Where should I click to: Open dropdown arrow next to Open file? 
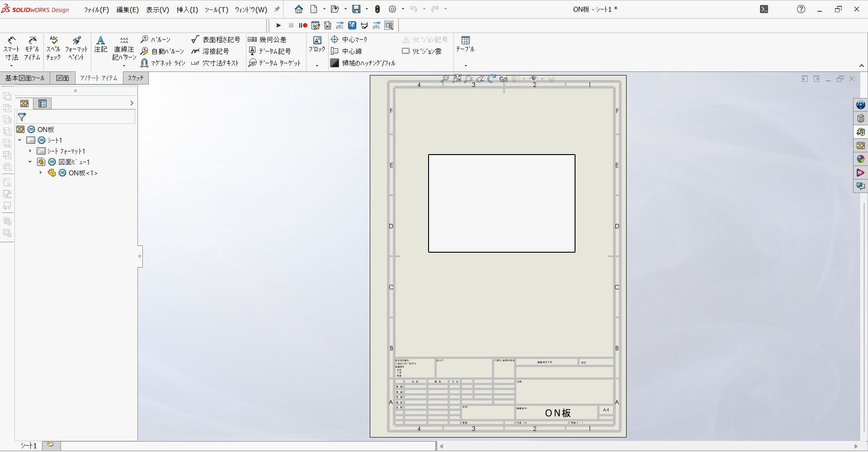pyautogui.click(x=345, y=9)
